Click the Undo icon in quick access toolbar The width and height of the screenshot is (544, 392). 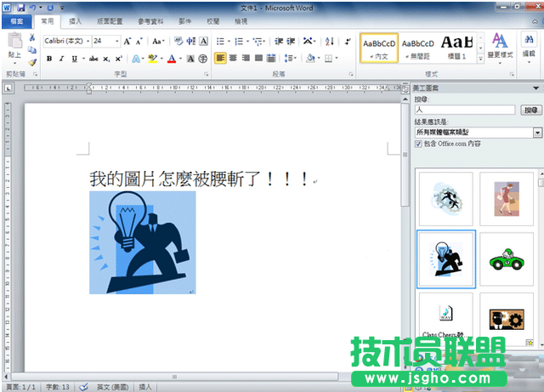[32, 8]
